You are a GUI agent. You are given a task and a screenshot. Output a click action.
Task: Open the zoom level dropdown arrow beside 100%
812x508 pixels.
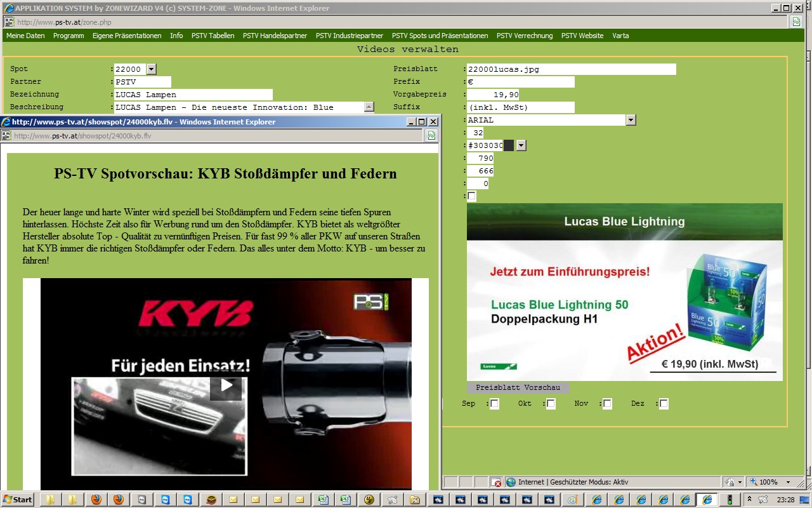[789, 483]
